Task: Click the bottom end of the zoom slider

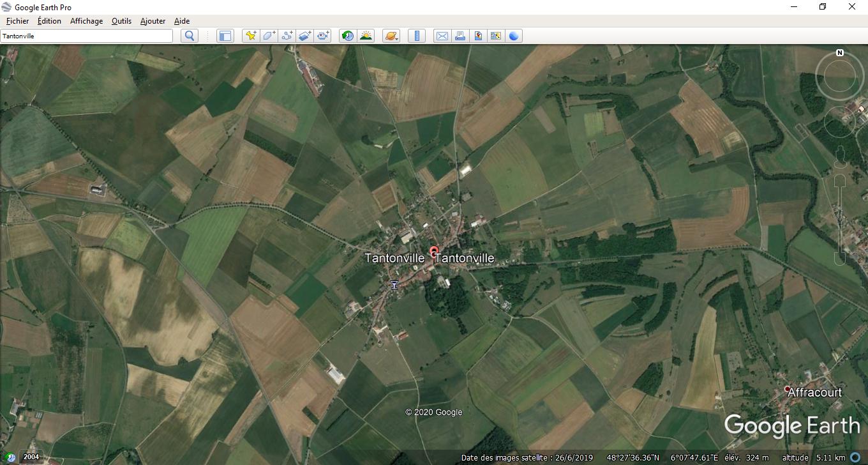Action: coord(840,259)
